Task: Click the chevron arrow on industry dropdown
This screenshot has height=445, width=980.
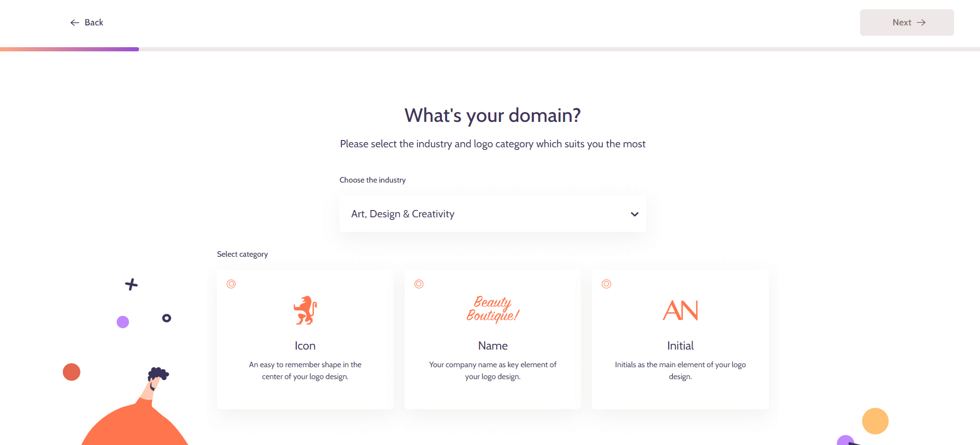Action: 634,214
